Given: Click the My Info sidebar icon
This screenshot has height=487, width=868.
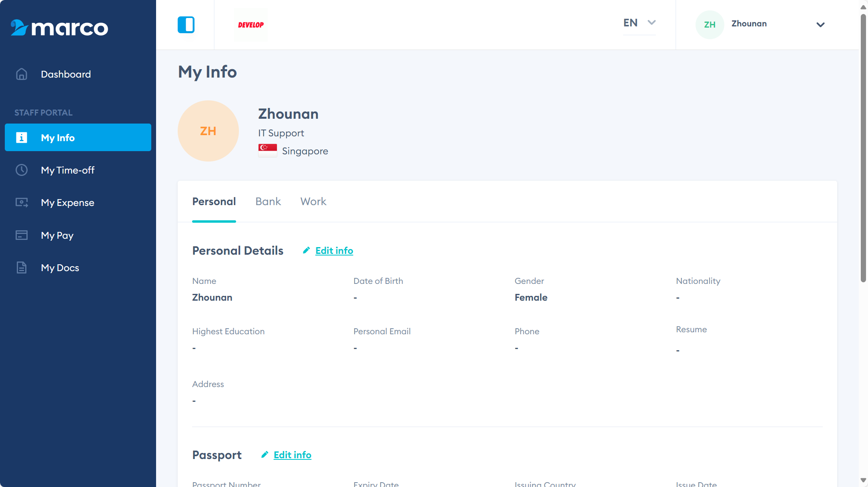Looking at the screenshot, I should tap(22, 138).
